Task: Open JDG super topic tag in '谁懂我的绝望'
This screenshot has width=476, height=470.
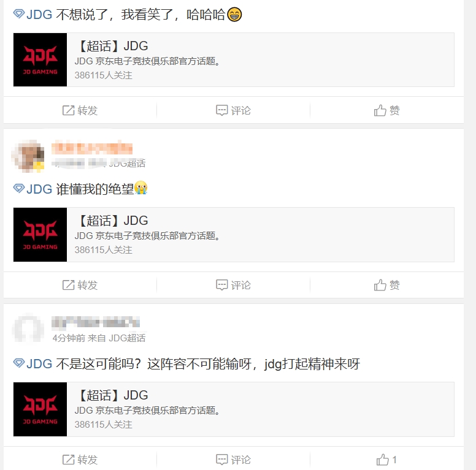Action: click(x=33, y=189)
